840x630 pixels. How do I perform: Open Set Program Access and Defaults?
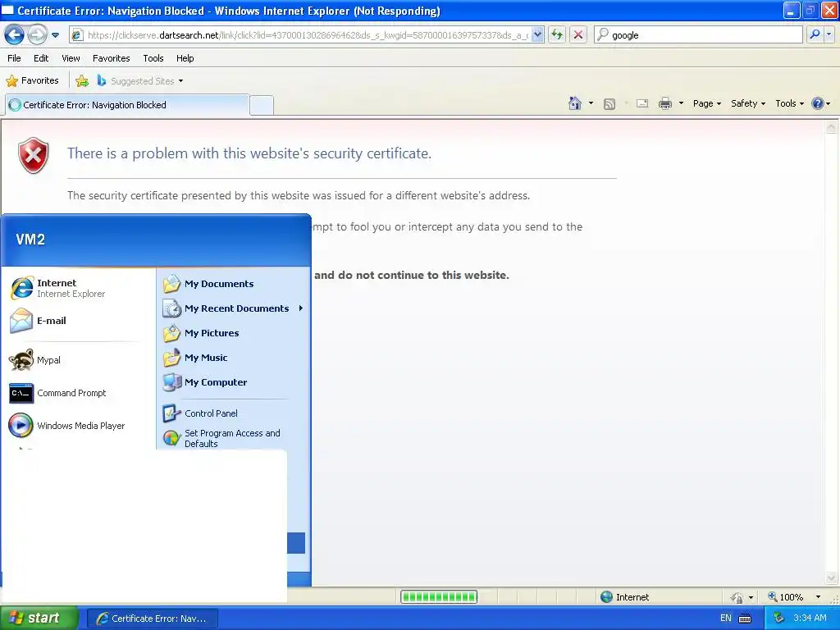pyautogui.click(x=234, y=438)
